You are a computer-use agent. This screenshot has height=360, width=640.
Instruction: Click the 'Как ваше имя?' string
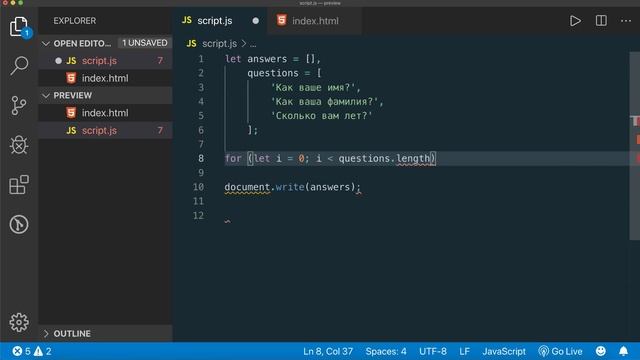tap(313, 87)
